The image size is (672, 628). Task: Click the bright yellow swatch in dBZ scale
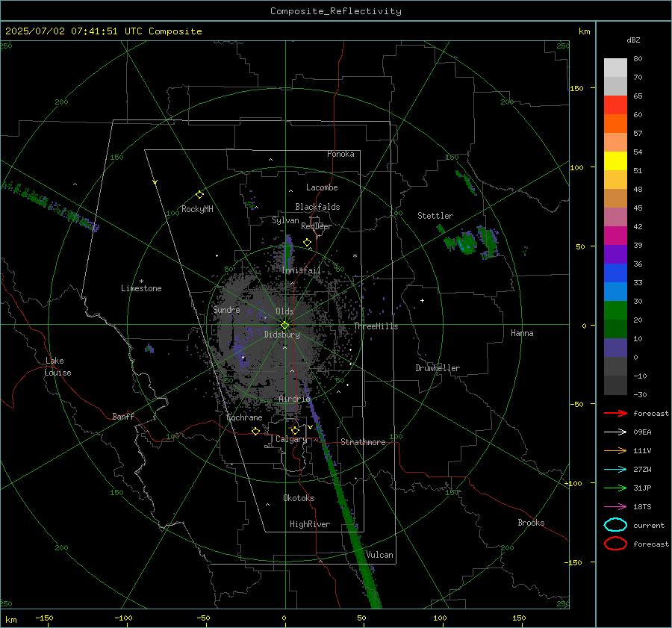coord(615,161)
